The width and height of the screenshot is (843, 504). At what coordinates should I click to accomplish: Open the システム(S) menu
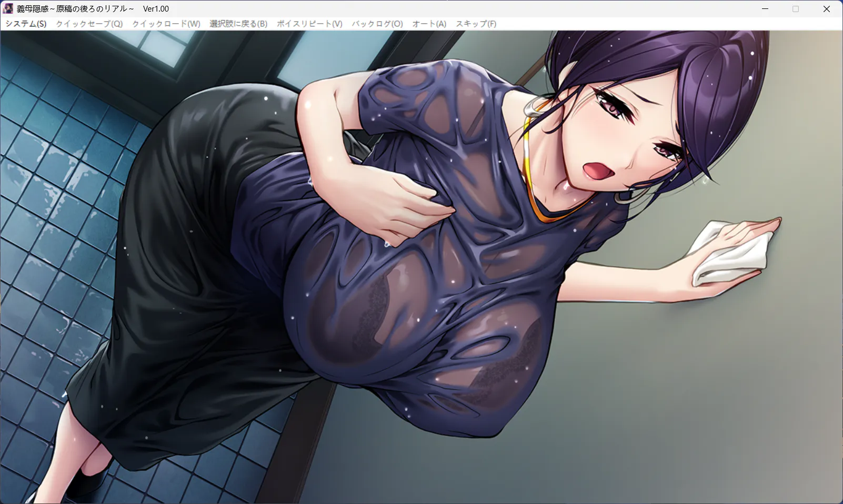pyautogui.click(x=26, y=24)
